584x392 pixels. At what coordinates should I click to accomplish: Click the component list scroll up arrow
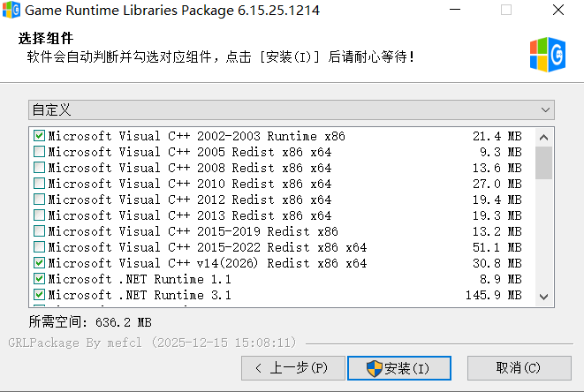pyautogui.click(x=543, y=138)
